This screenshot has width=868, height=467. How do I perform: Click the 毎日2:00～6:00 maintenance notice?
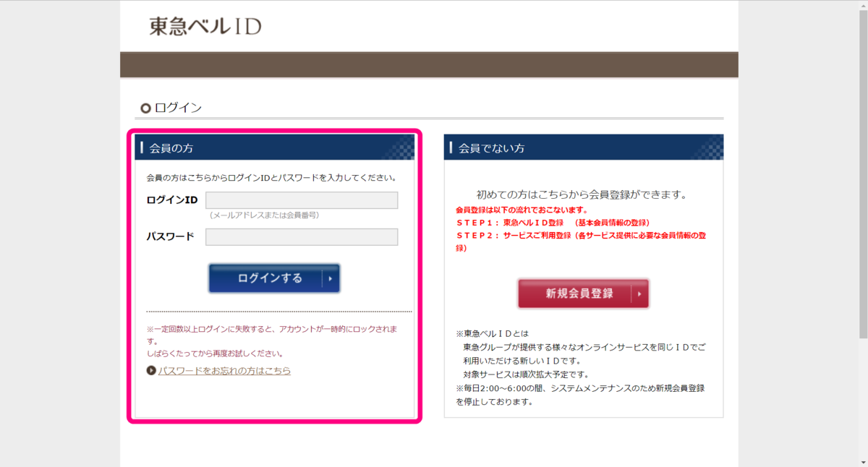point(580,395)
